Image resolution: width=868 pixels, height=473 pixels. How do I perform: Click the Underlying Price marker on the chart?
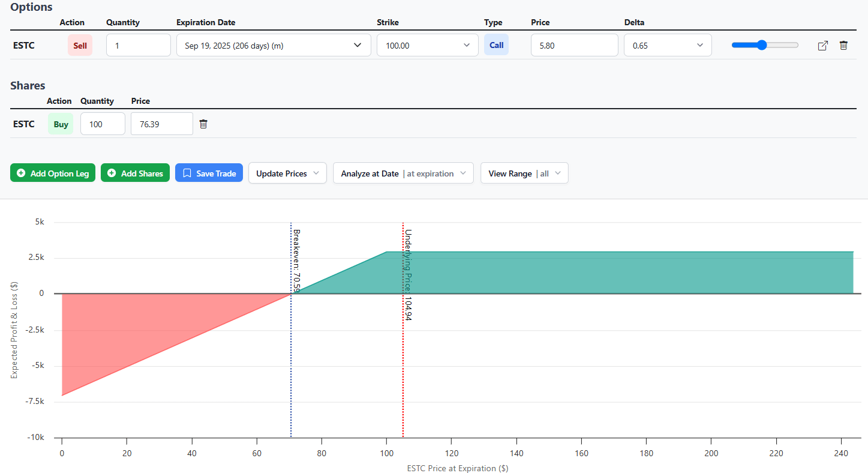click(403, 330)
